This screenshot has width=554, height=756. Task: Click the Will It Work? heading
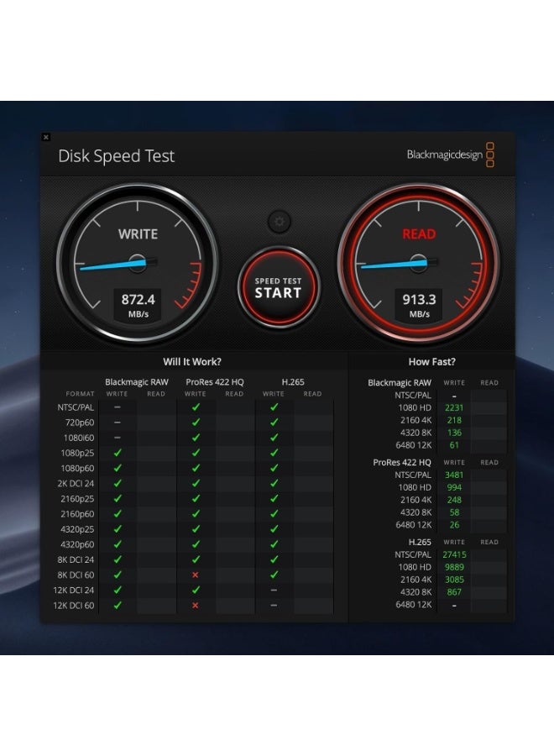[191, 361]
